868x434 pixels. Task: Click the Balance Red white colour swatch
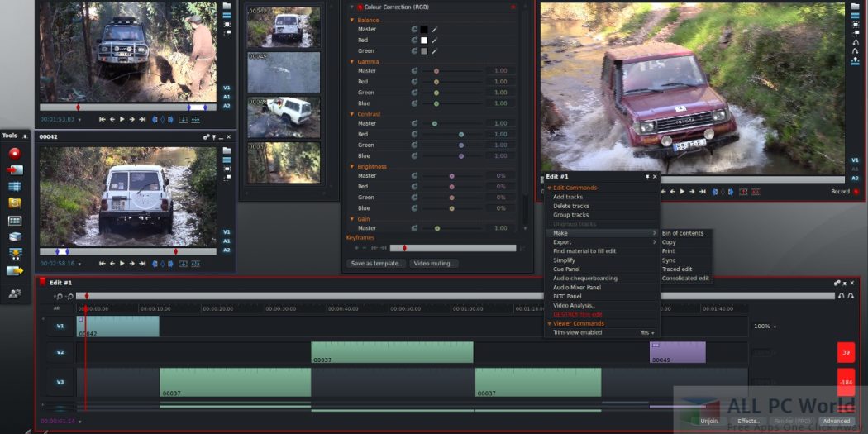[424, 40]
